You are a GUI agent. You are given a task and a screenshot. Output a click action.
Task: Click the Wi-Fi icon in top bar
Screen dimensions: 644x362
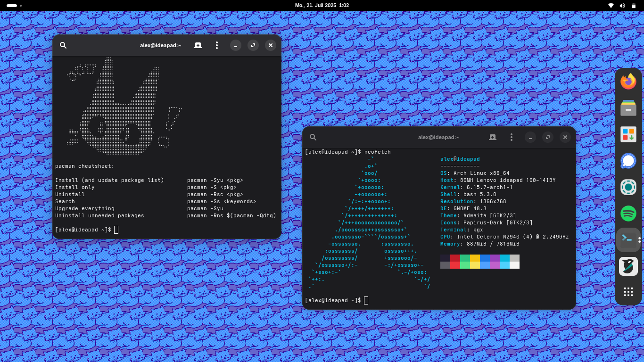point(611,6)
